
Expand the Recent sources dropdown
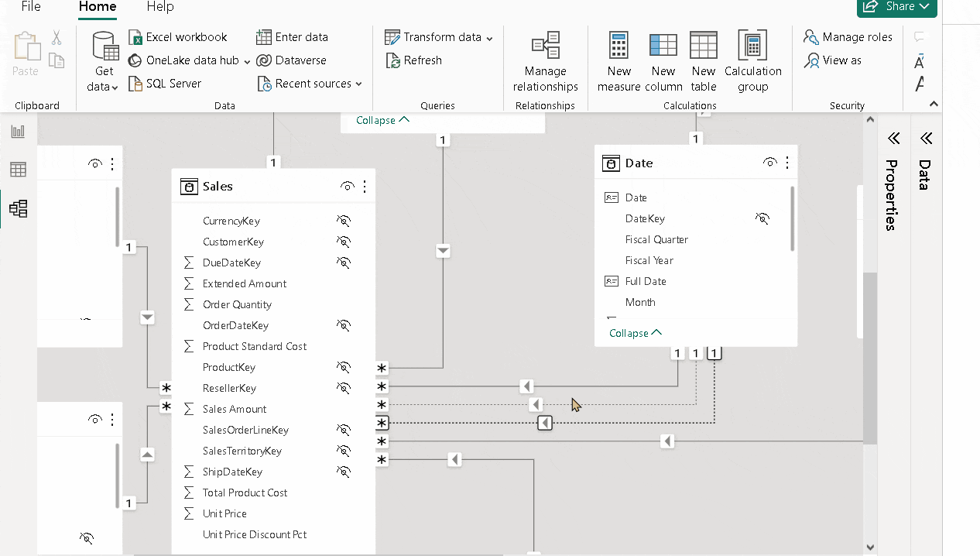click(x=358, y=84)
